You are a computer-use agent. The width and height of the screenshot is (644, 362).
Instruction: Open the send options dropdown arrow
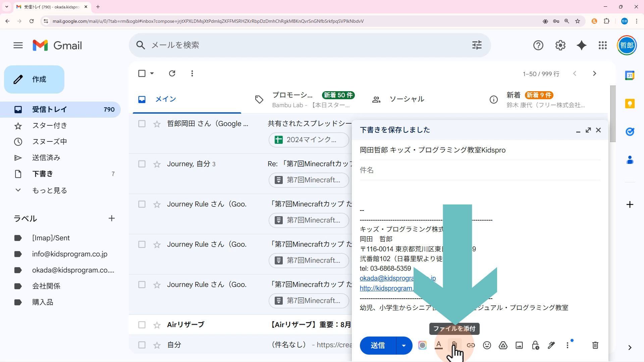pos(404,346)
